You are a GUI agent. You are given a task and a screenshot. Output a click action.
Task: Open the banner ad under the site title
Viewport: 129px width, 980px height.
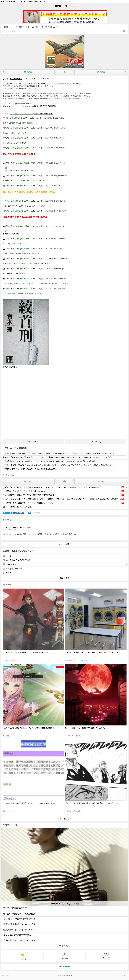(64, 16)
